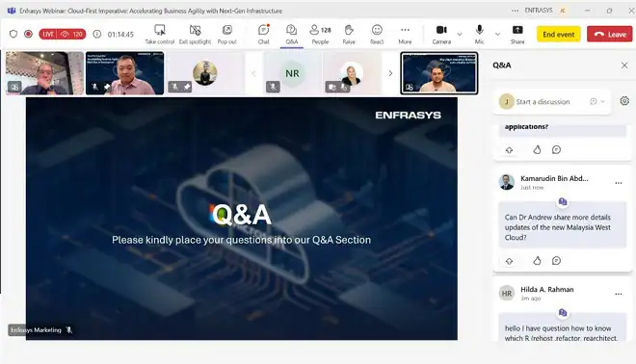Show the People list with 128 attendees
Viewport: 636px width, 364px height.
pos(321,35)
